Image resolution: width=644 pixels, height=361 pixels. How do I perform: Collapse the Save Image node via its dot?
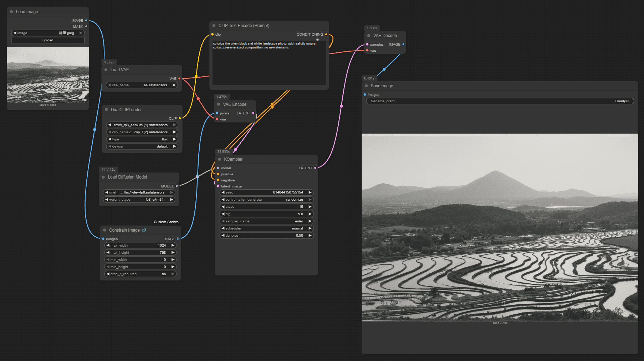tap(366, 86)
